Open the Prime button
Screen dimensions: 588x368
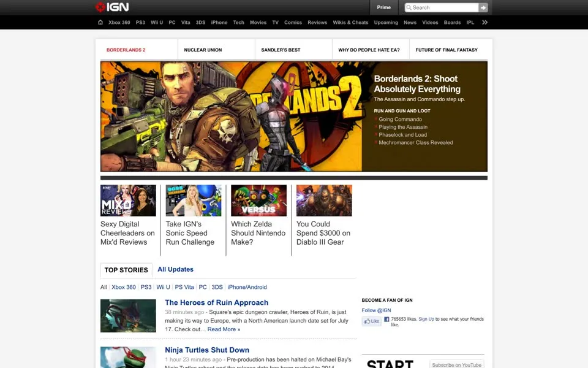[x=383, y=7]
